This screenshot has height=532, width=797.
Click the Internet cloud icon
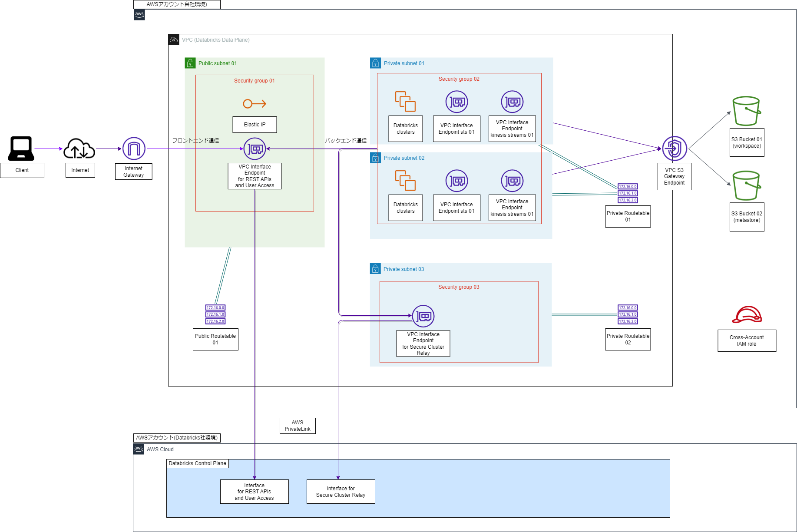click(79, 148)
